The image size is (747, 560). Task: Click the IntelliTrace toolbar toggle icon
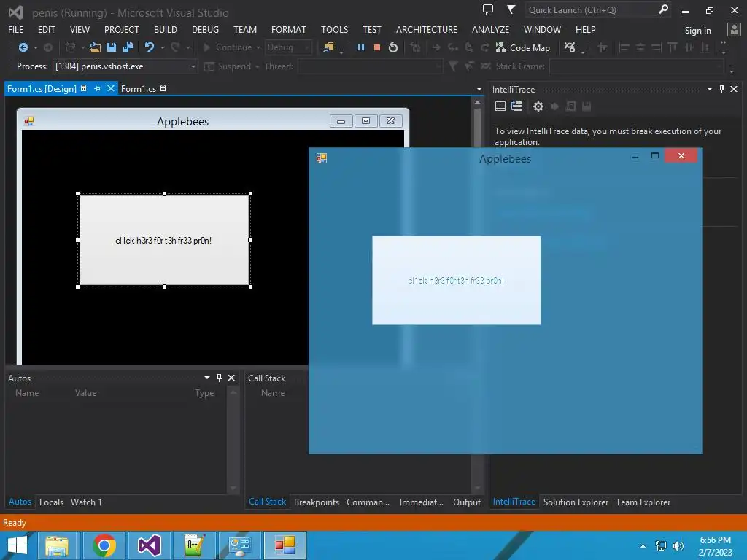(570, 47)
